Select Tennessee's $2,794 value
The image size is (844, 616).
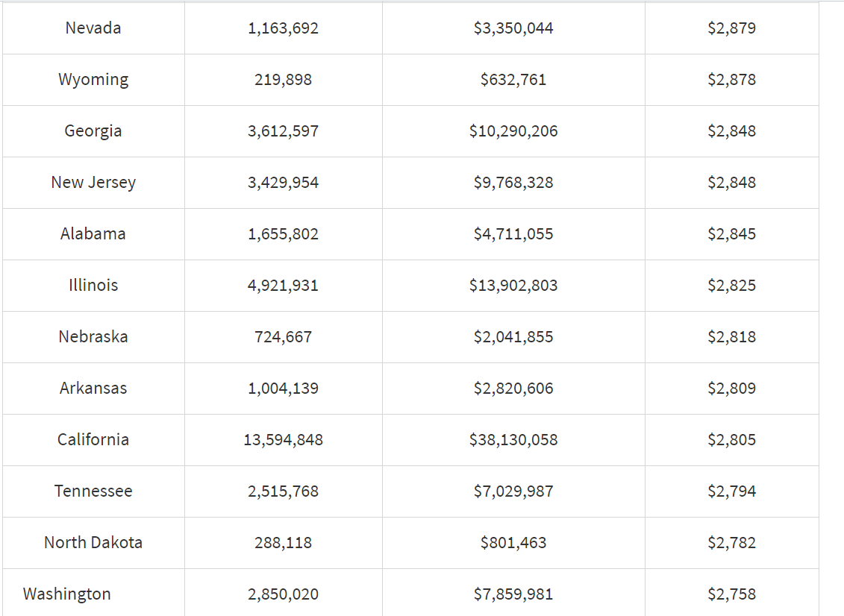point(731,491)
